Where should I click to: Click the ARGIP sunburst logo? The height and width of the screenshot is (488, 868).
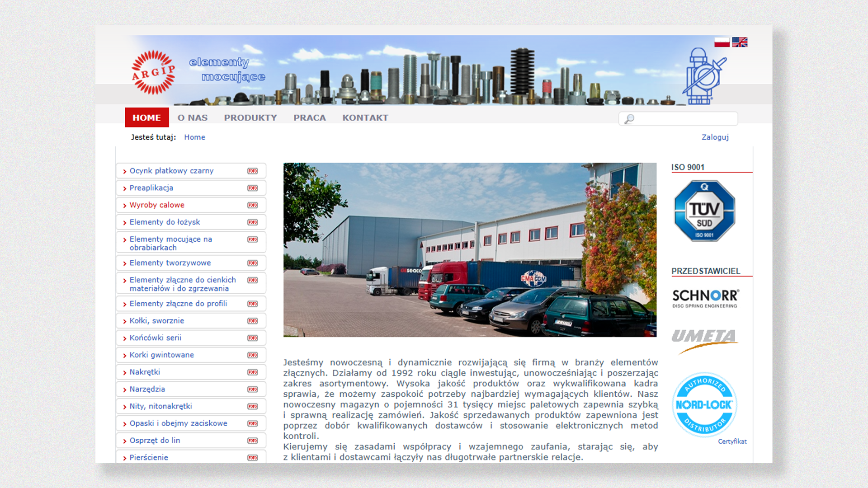coord(153,72)
